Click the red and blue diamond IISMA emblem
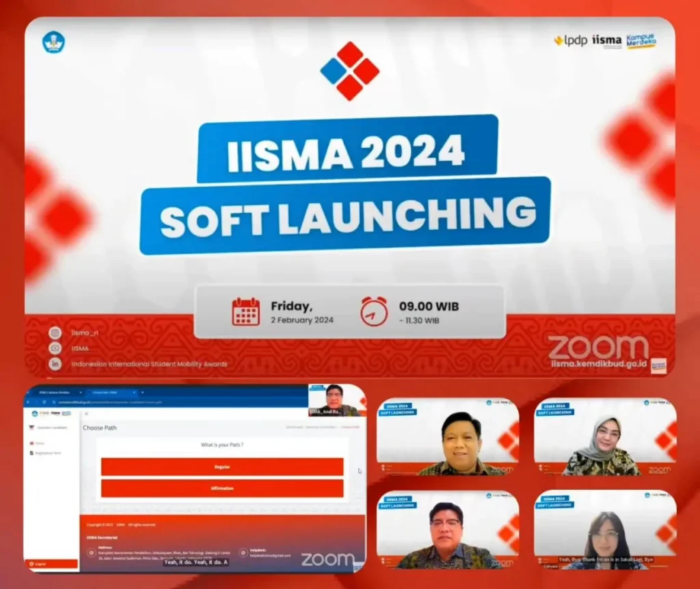The height and width of the screenshot is (589, 700). pyautogui.click(x=350, y=71)
